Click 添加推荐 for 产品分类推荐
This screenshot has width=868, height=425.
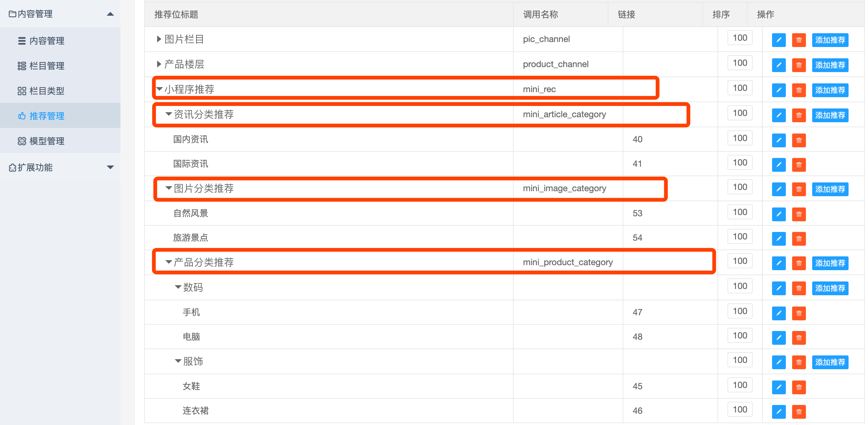830,263
